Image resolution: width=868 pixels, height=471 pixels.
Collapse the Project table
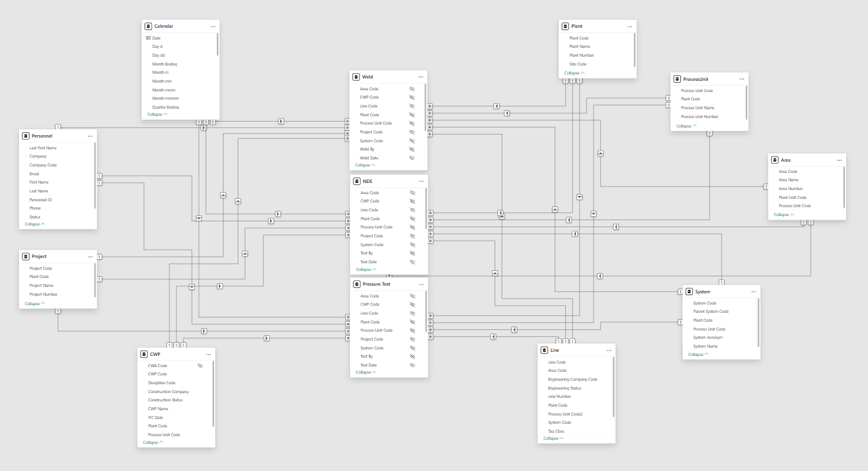pyautogui.click(x=35, y=303)
